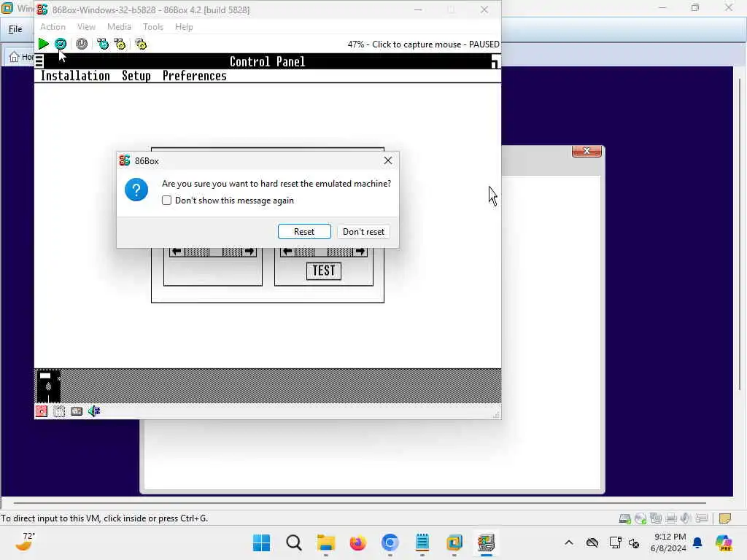Image resolution: width=747 pixels, height=560 pixels.
Task: Open the clock showing 9:12 PM
Action: tap(668, 542)
